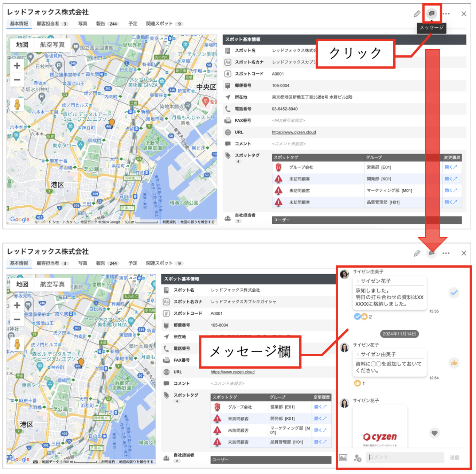Click the グループ会社 red tag icon in upper table

coord(279,167)
